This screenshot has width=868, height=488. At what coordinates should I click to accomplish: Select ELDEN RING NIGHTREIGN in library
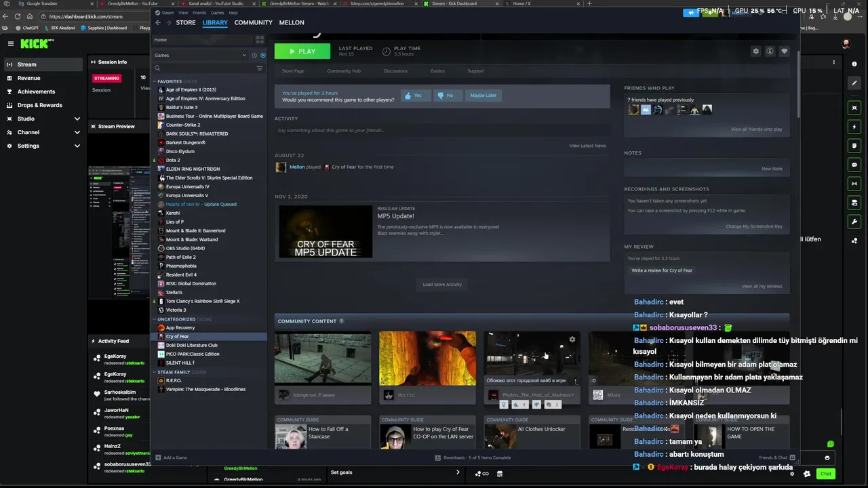pos(193,169)
